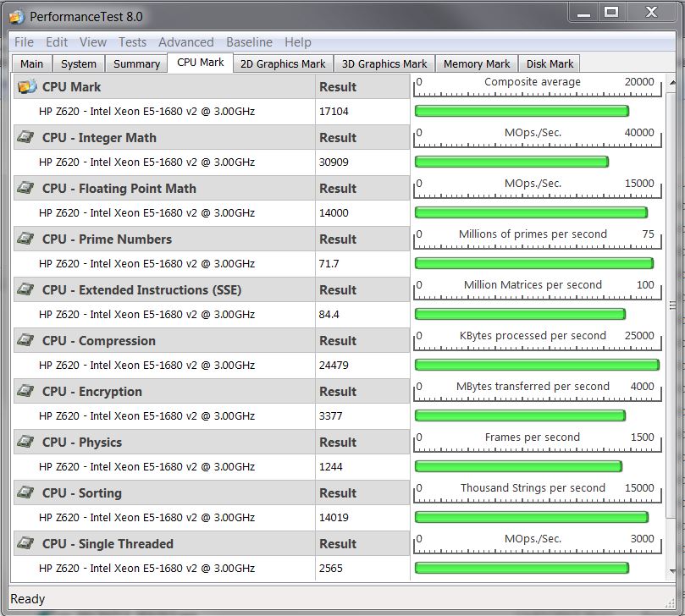685x616 pixels.
Task: Switch to the System tab
Action: click(79, 63)
